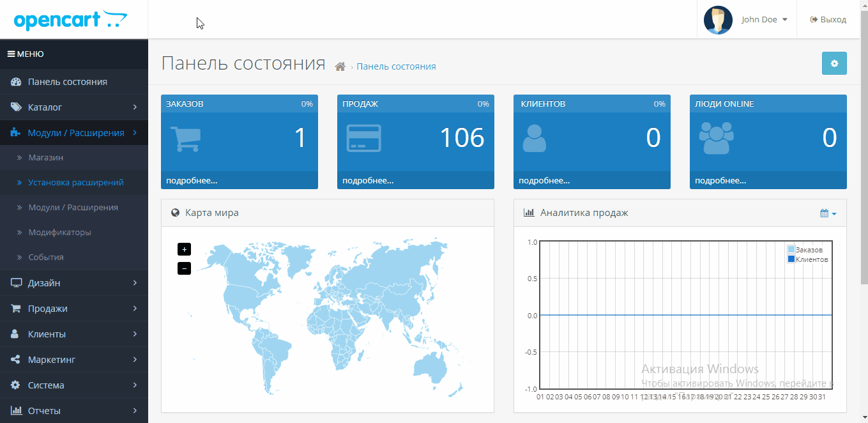Zoom in on the world map
This screenshot has width=868, height=423.
184,249
